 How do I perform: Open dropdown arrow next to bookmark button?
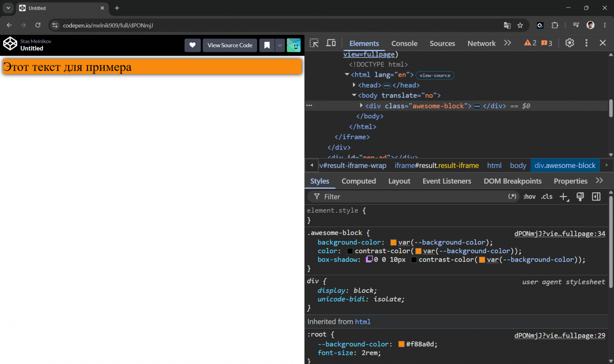click(280, 45)
